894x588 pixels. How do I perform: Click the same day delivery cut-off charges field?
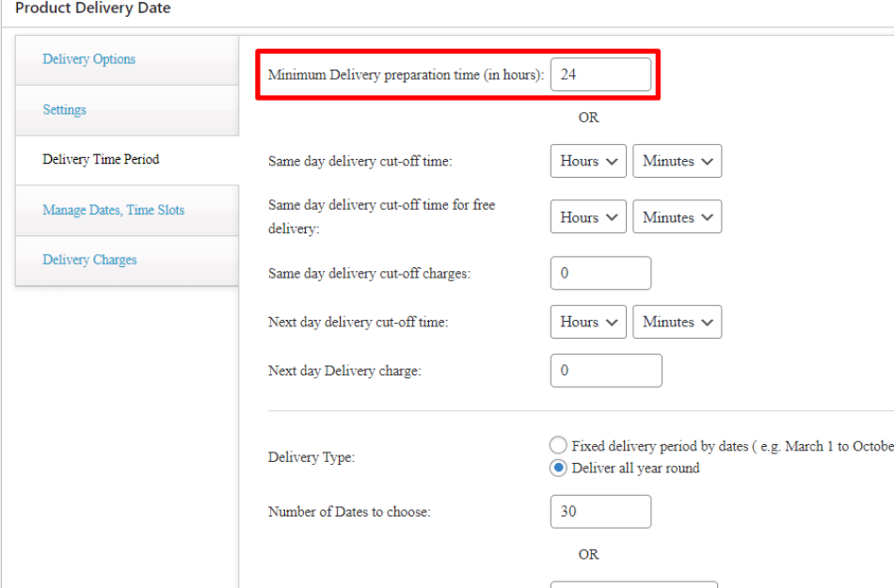tap(600, 273)
